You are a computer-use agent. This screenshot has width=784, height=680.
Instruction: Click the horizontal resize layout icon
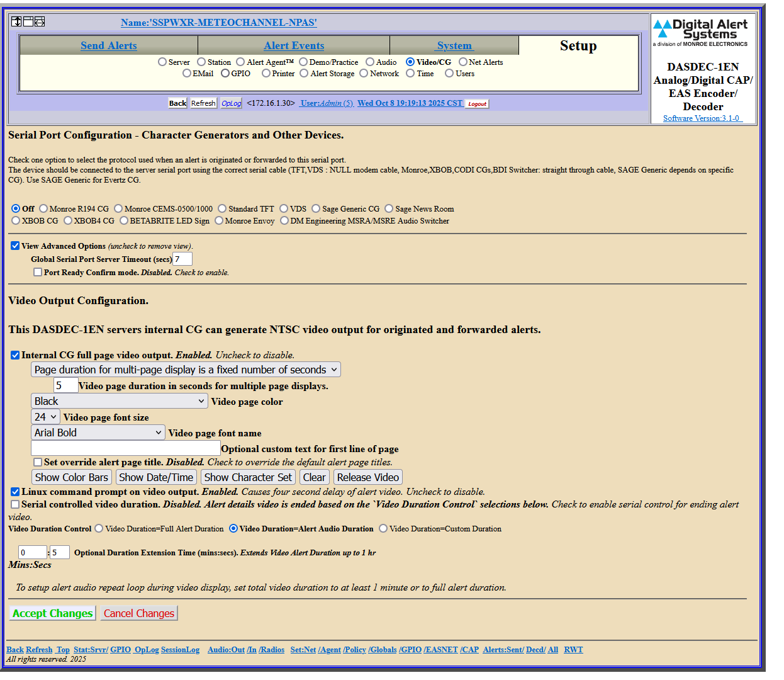40,21
